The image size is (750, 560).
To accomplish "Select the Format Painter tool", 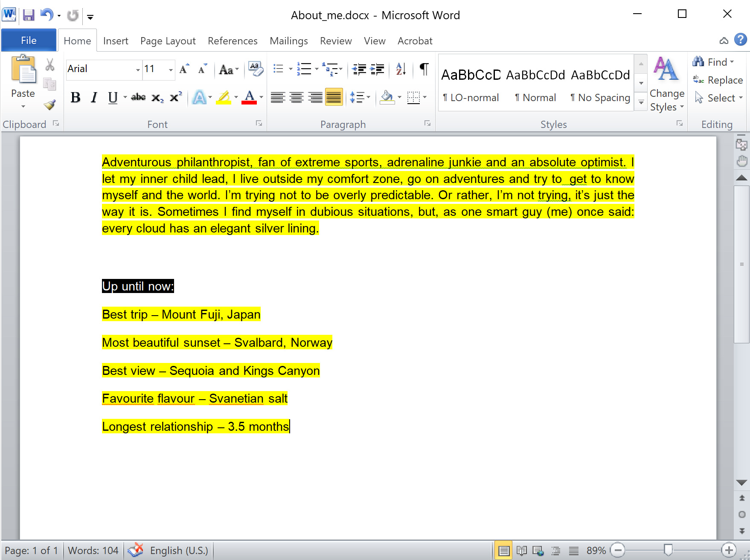I will [x=49, y=105].
